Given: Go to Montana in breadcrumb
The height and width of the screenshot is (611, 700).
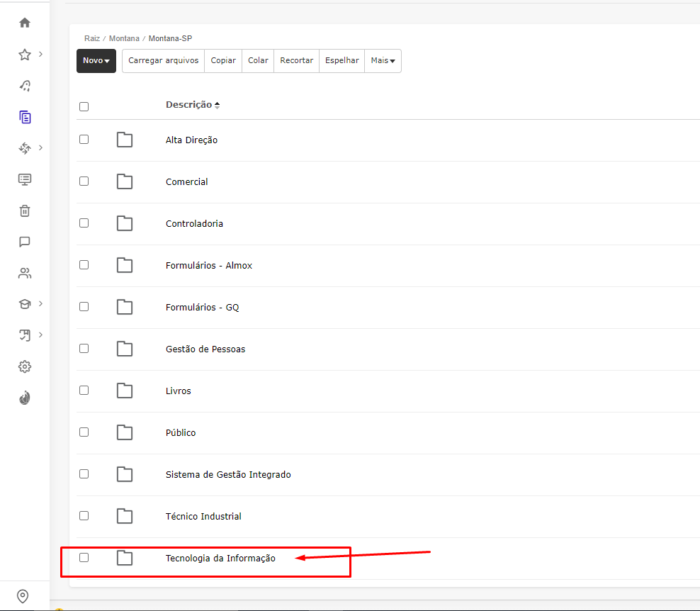Looking at the screenshot, I should pos(124,38).
